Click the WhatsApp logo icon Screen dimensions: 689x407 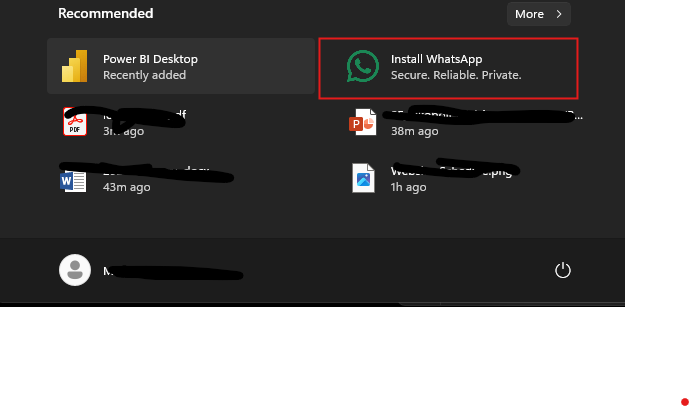pyautogui.click(x=363, y=66)
